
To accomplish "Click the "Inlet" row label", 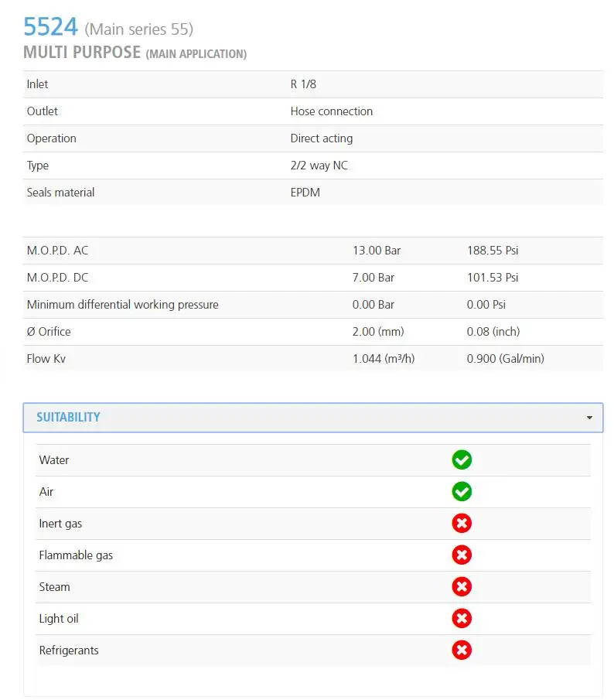I will point(37,84).
